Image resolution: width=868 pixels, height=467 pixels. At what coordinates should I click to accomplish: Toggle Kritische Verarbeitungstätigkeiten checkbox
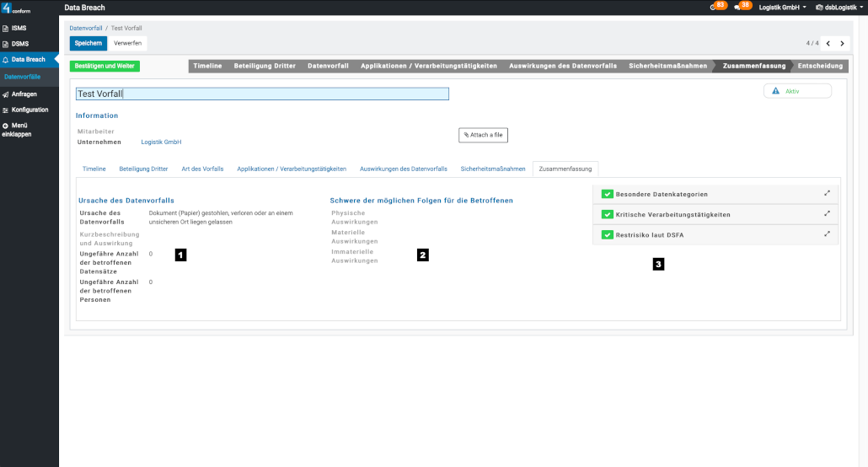pyautogui.click(x=607, y=214)
